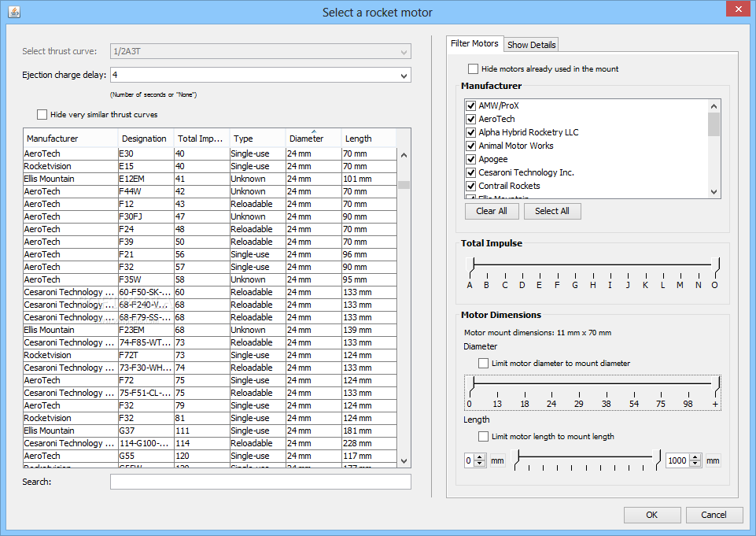Select the Ellis Mountain E12EM row
The height and width of the screenshot is (536, 756).
pos(210,179)
